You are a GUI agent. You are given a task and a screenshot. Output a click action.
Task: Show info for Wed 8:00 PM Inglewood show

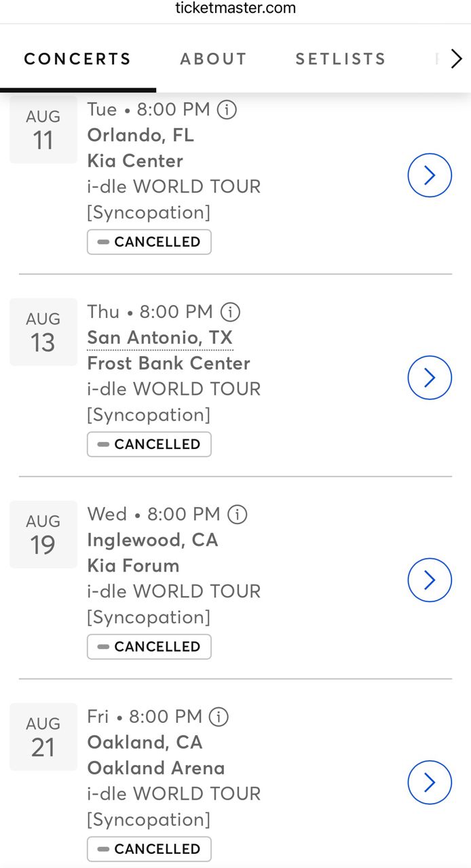click(x=238, y=514)
